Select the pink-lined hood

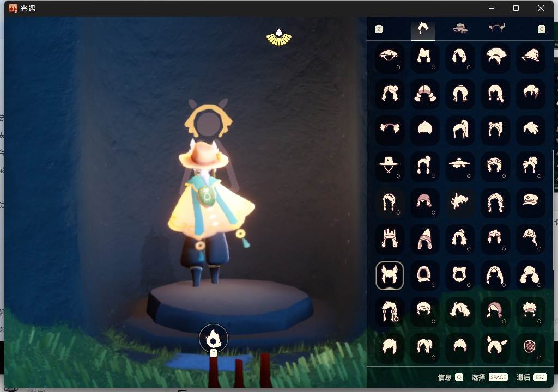pos(424,275)
